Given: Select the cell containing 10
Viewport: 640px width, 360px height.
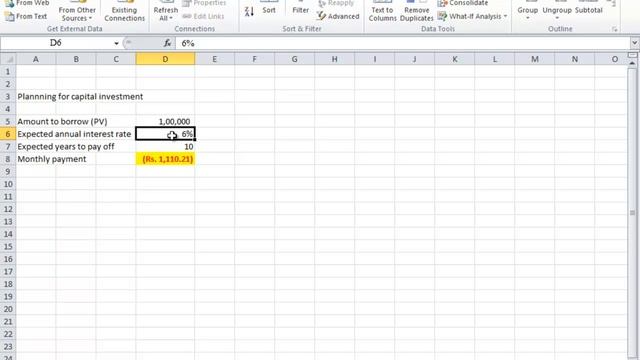Looking at the screenshot, I should click(x=165, y=147).
